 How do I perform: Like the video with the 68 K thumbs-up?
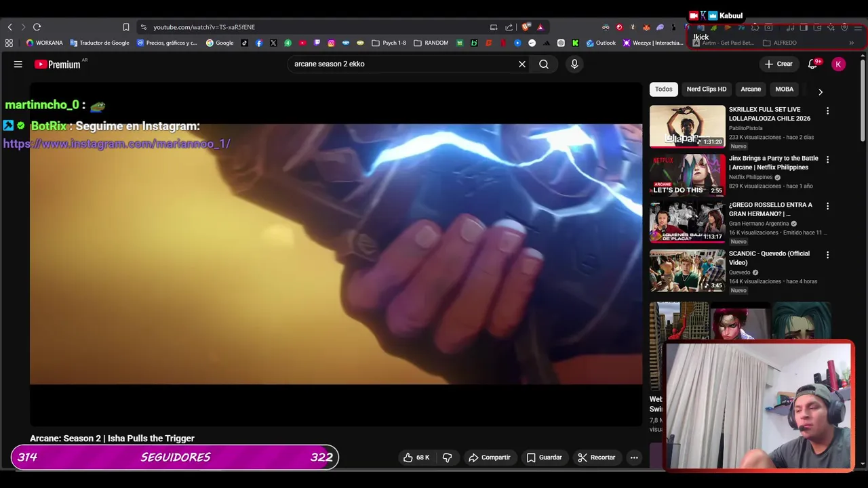click(x=416, y=457)
